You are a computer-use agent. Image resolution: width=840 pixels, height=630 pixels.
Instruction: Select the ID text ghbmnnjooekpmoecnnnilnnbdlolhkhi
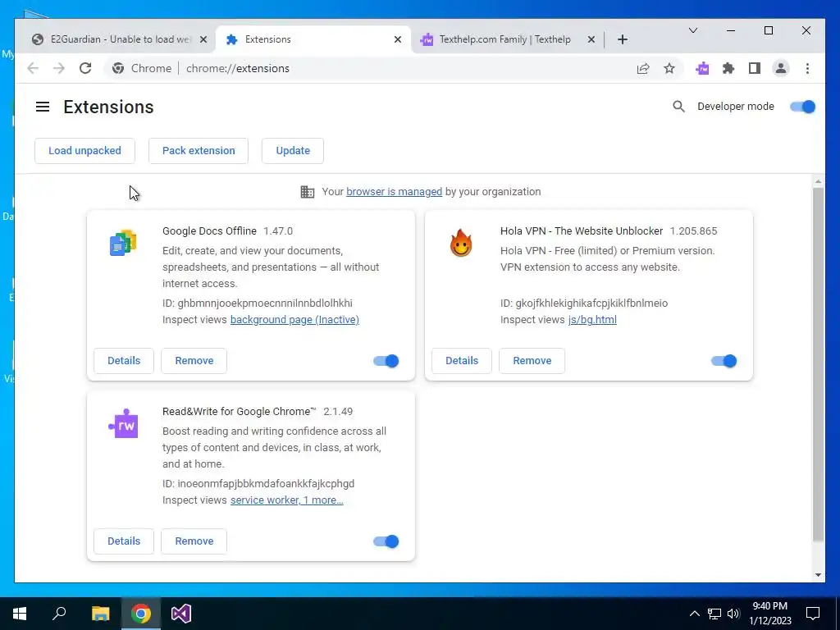click(265, 304)
